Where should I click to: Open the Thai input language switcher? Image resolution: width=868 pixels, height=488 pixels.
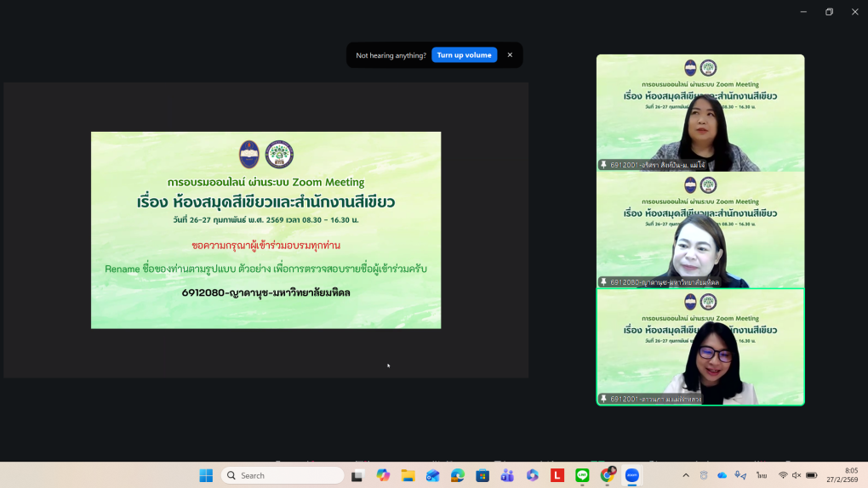(x=762, y=475)
